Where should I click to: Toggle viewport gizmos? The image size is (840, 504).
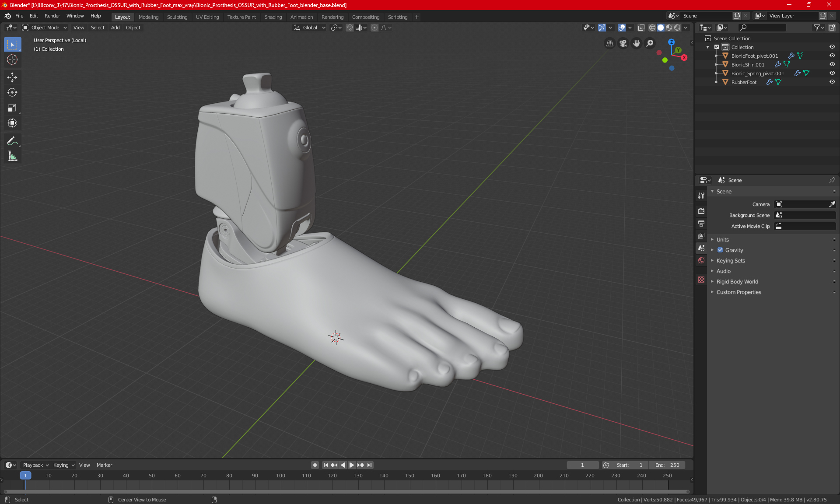click(602, 28)
